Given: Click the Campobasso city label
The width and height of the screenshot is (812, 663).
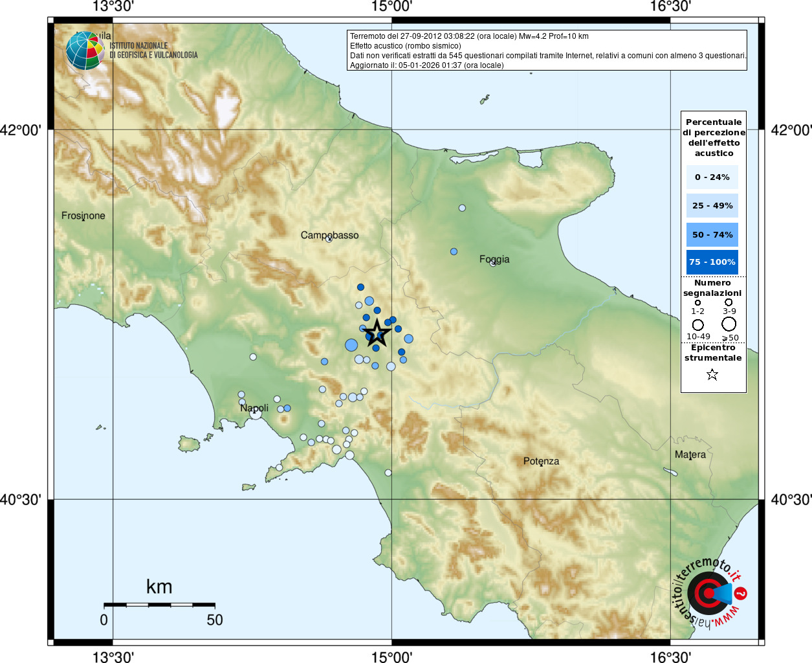Looking at the screenshot, I should [x=329, y=235].
